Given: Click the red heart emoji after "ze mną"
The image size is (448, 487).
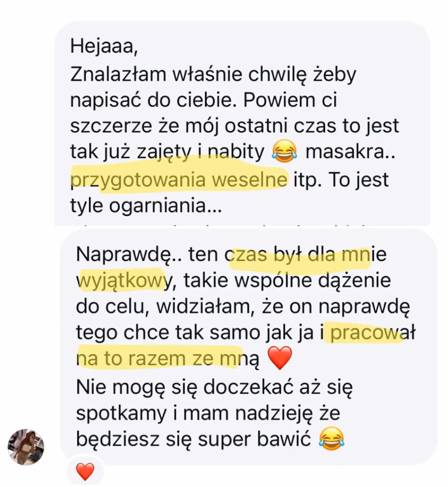Looking at the screenshot, I should point(280,358).
